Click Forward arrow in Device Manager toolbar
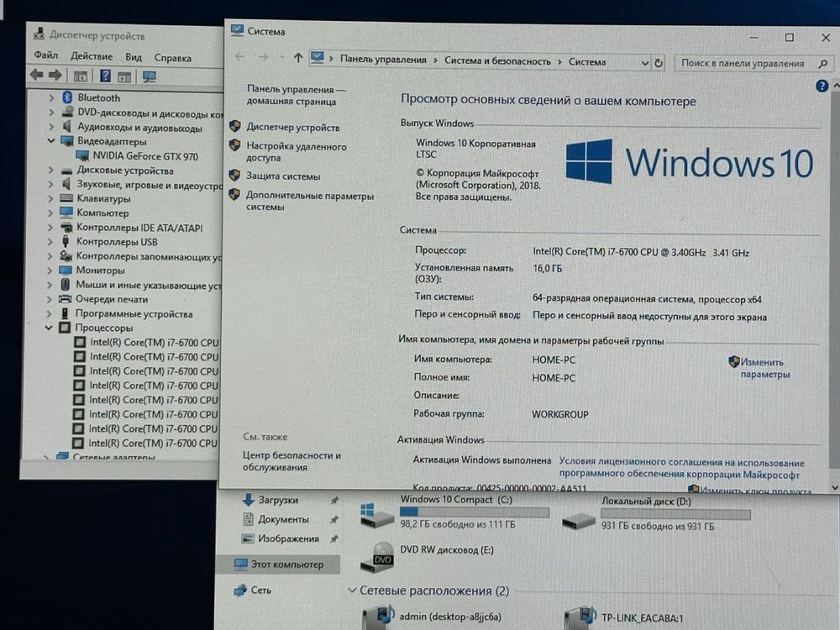Screen dimensions: 840x630 click(x=55, y=75)
